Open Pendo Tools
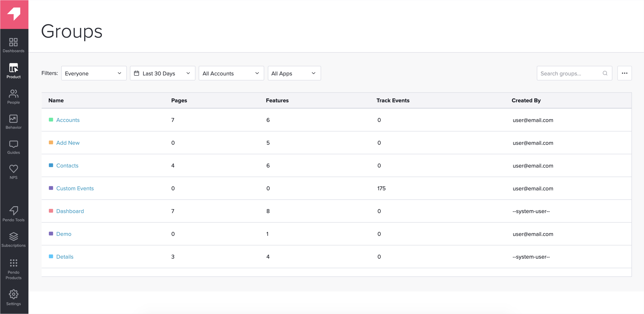644x314 pixels. click(x=14, y=214)
